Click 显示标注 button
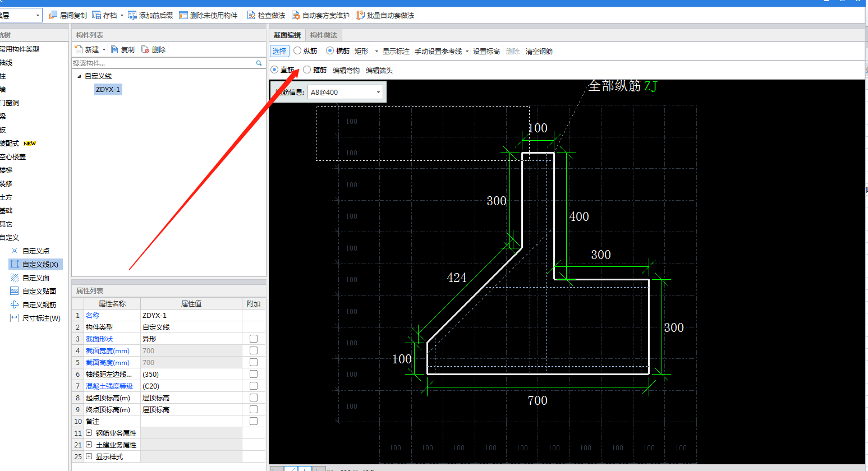868x471 pixels. coord(396,51)
